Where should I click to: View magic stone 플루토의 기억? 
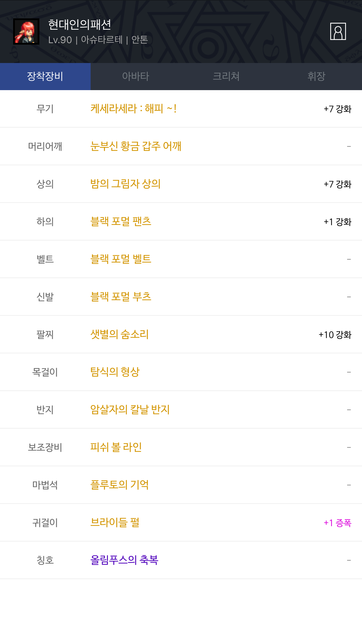120,485
